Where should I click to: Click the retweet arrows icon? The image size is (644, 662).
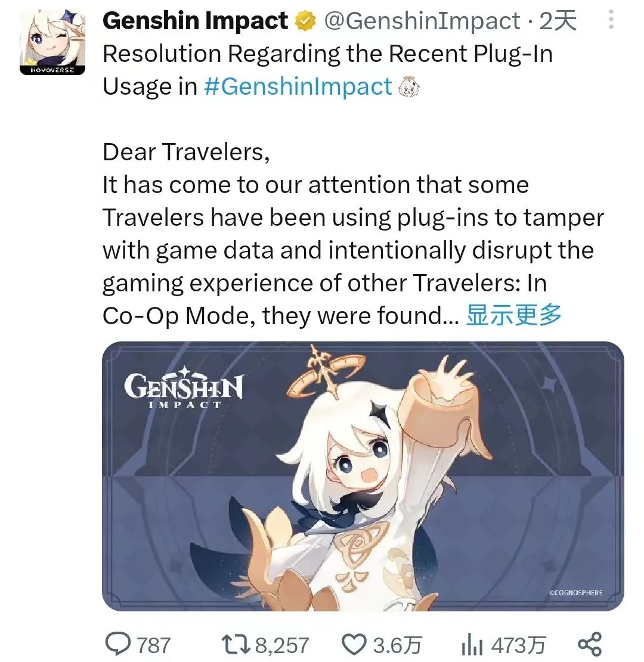pyautogui.click(x=237, y=645)
